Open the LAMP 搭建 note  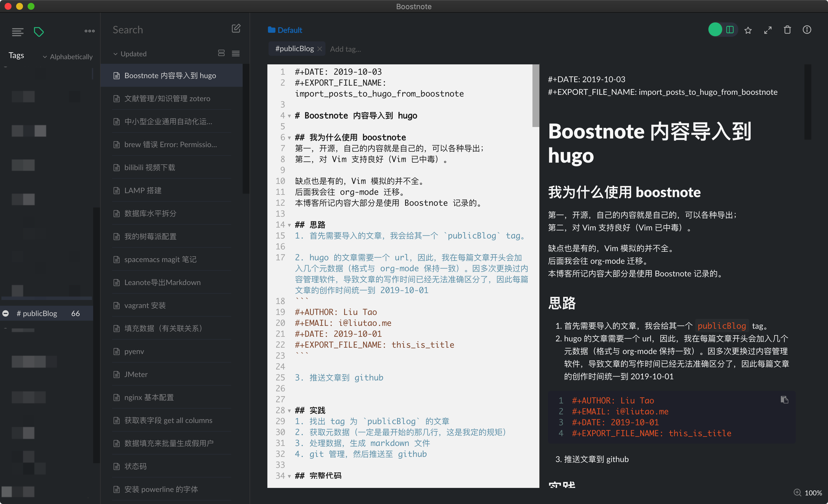point(143,191)
